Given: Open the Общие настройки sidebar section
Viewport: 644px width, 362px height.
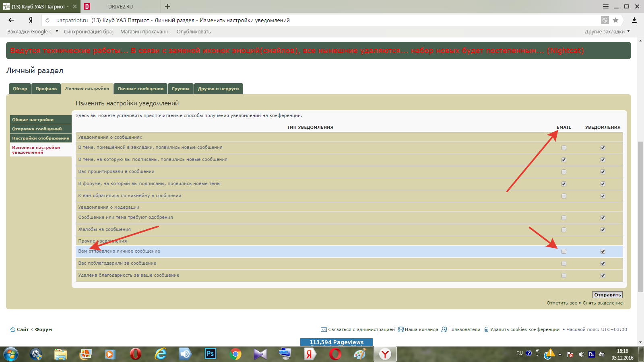Looking at the screenshot, I should click(40, 119).
